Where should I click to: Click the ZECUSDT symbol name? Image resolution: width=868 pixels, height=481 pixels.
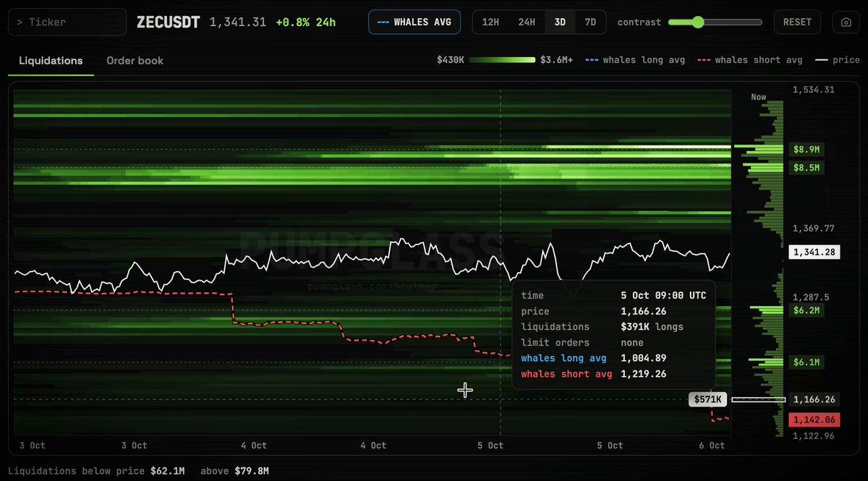pyautogui.click(x=169, y=22)
